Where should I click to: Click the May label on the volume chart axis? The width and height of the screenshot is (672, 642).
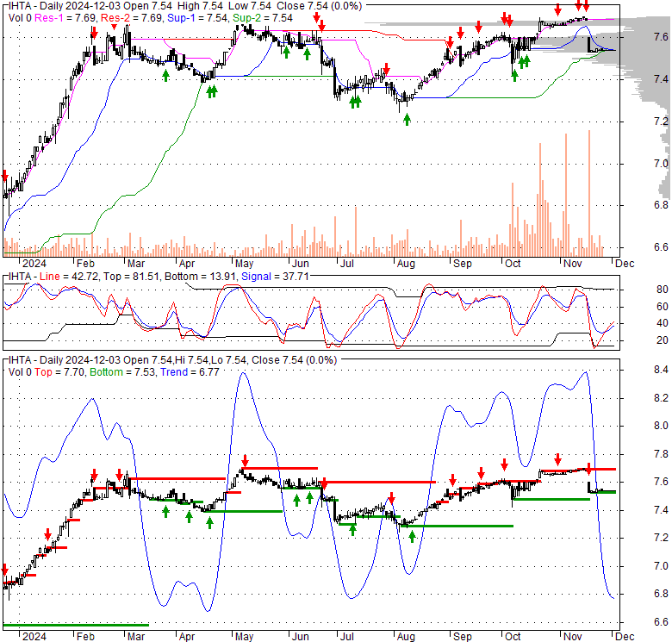tap(245, 264)
